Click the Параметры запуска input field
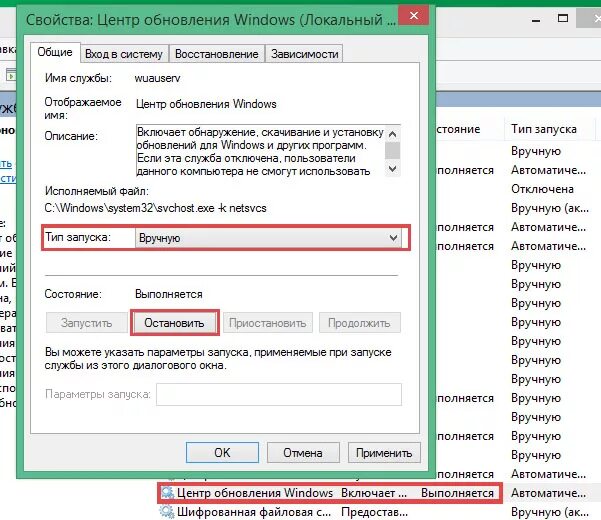Image resolution: width=601 pixels, height=520 pixels. point(279,394)
